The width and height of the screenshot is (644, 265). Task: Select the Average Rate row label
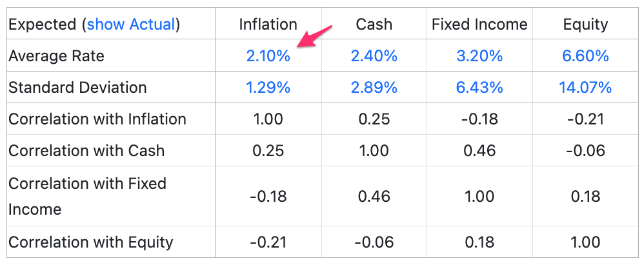56,56
